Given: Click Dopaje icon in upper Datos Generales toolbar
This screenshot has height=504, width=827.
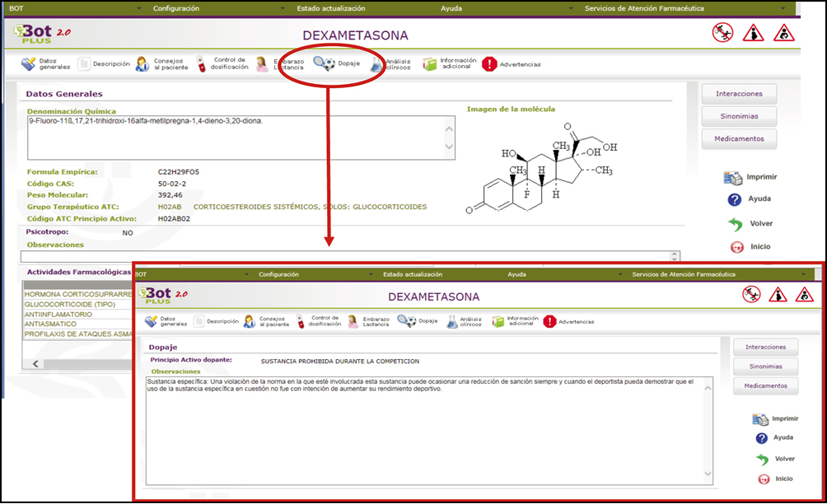Looking at the screenshot, I should 324,63.
